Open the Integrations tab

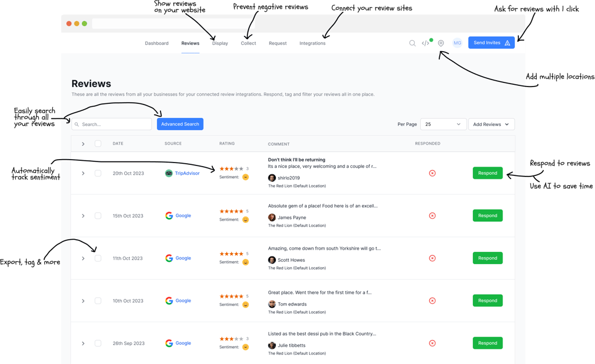[x=312, y=43]
